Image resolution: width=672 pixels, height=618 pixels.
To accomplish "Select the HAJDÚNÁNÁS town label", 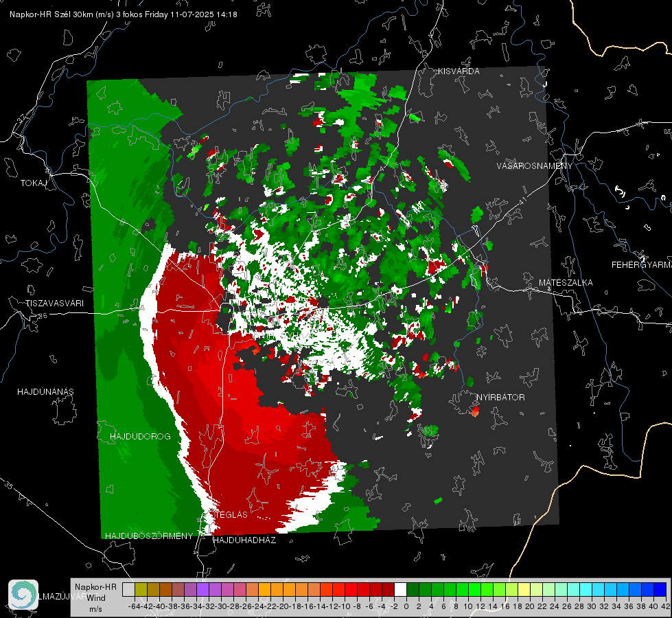I will pyautogui.click(x=45, y=391).
